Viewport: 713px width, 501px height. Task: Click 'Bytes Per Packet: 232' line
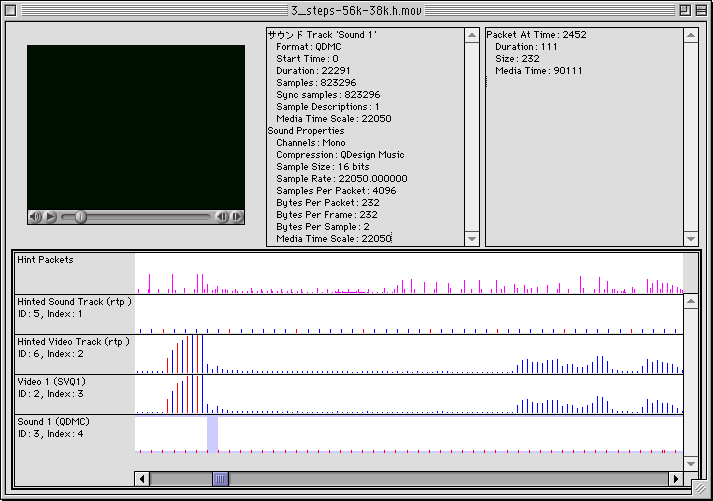pos(327,203)
